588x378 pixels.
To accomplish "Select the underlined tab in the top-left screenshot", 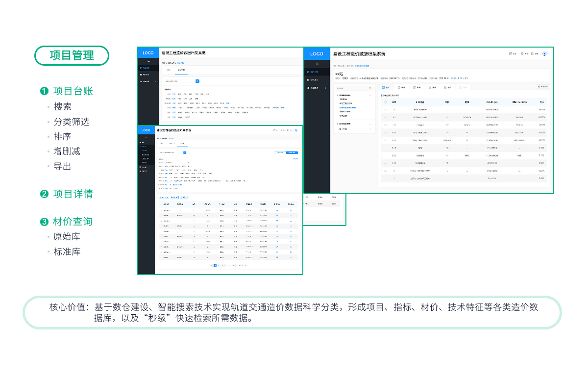I will [x=181, y=70].
